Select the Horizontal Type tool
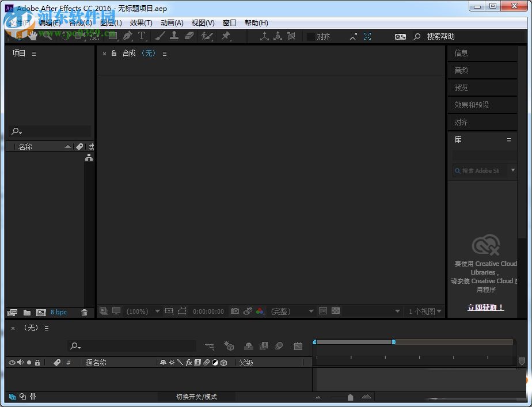 point(142,36)
